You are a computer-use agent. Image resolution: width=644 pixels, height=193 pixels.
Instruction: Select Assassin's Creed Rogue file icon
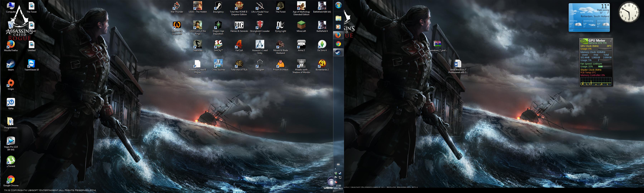[x=197, y=66]
